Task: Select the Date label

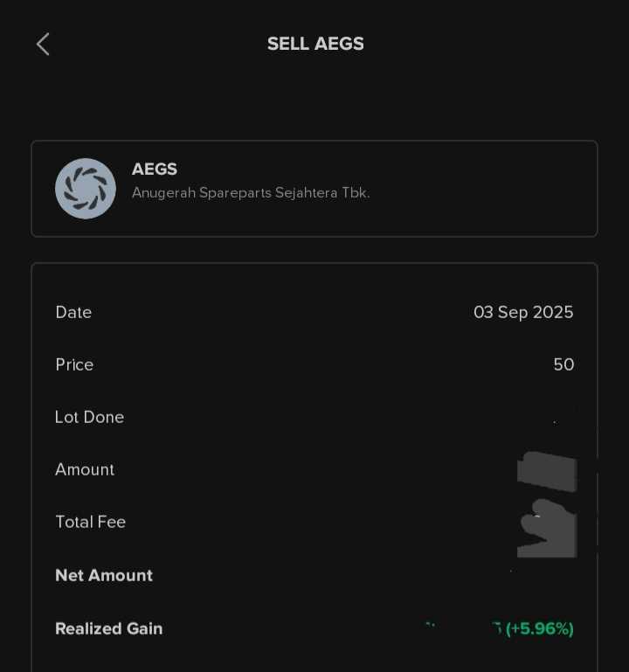Action: (73, 312)
